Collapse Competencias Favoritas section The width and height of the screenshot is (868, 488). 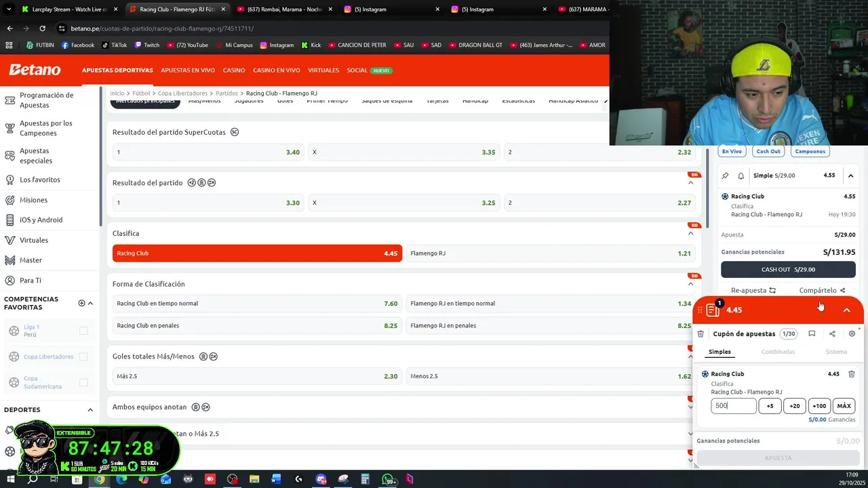(90, 303)
